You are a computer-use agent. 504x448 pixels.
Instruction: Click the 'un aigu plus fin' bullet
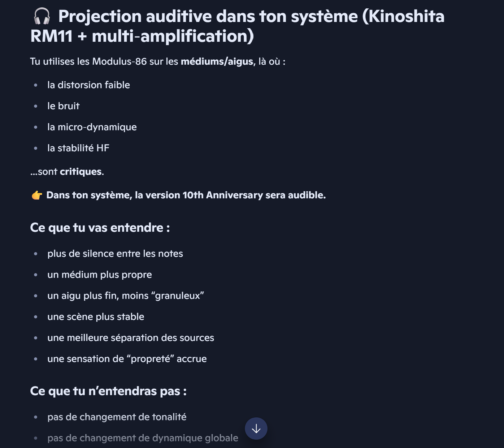126,296
